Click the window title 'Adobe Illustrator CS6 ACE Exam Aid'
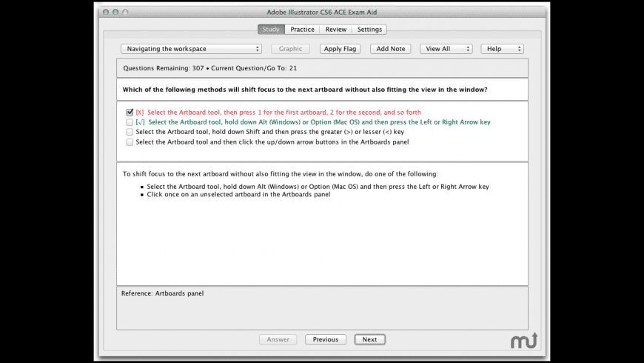Viewport: 644px width, 363px height. point(321,12)
